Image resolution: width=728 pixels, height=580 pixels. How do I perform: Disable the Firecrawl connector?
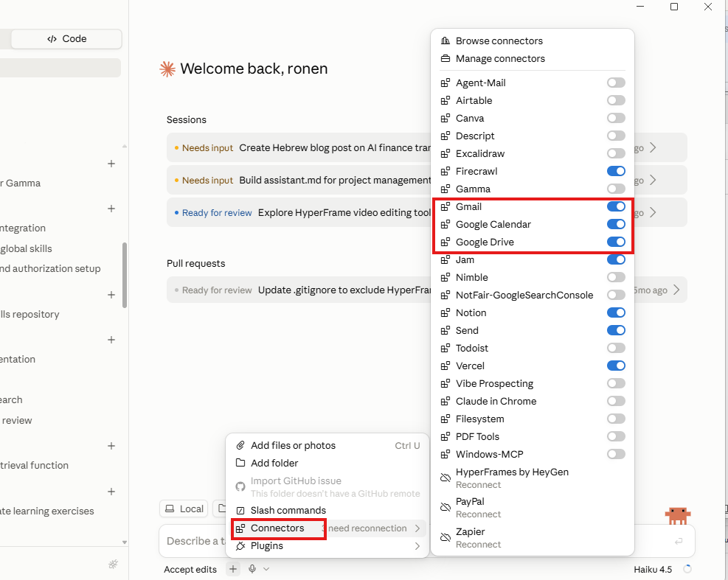[x=616, y=171]
